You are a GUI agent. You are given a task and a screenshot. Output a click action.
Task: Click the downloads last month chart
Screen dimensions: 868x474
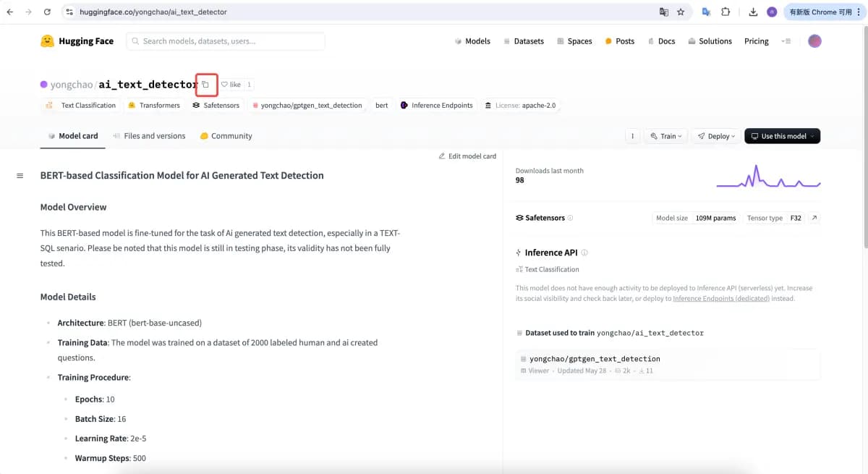tap(768, 176)
